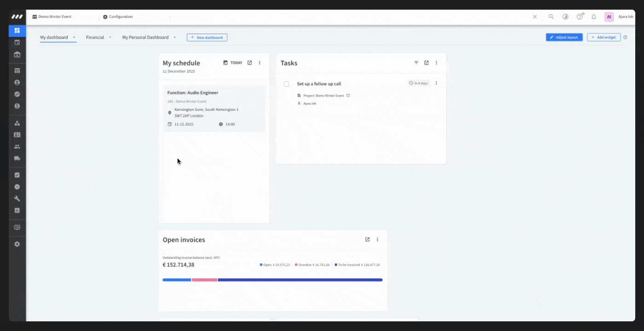Open the follow up call task menu
Image resolution: width=644 pixels, height=331 pixels.
[436, 83]
